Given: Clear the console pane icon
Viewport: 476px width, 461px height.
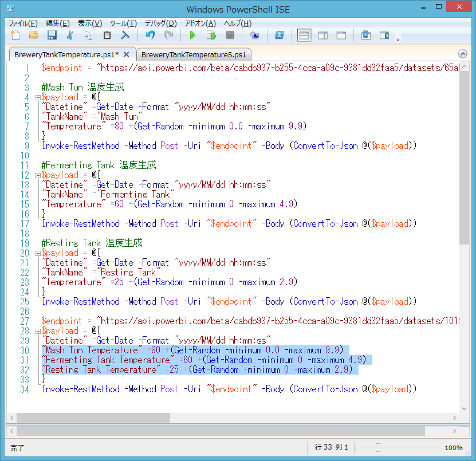Looking at the screenshot, I should (125, 35).
